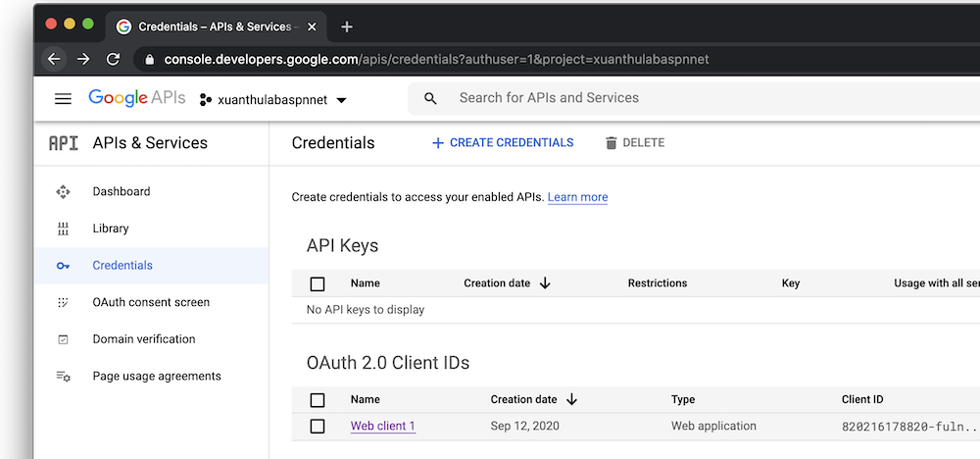Viewport: 980px width, 459px height.
Task: Open the hamburger navigation menu
Action: [x=63, y=98]
